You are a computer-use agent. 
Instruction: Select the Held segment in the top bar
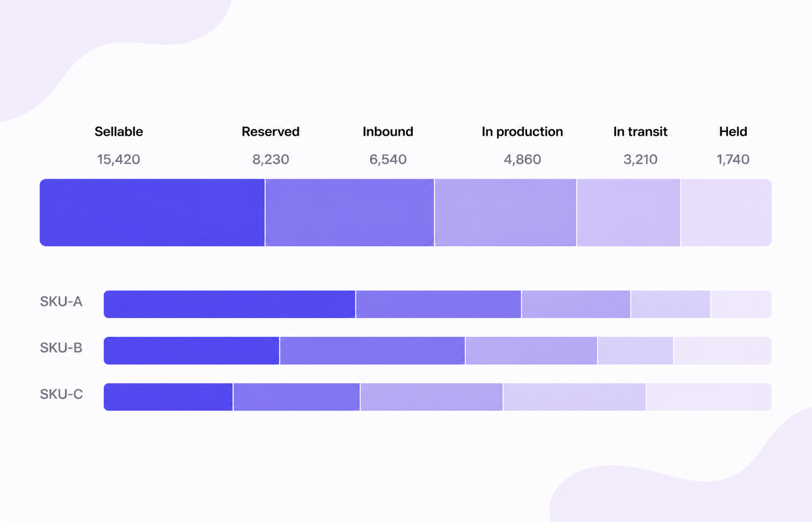726,212
